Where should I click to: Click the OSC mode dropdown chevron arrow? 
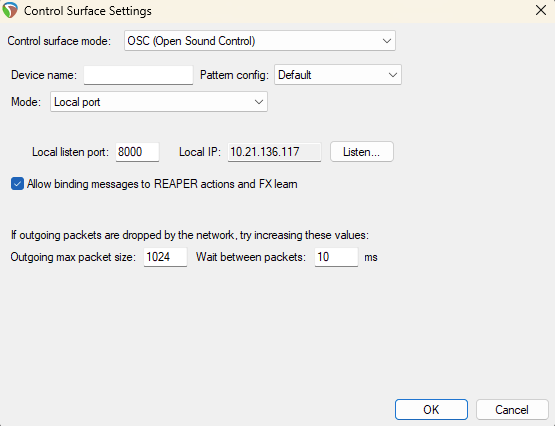387,41
